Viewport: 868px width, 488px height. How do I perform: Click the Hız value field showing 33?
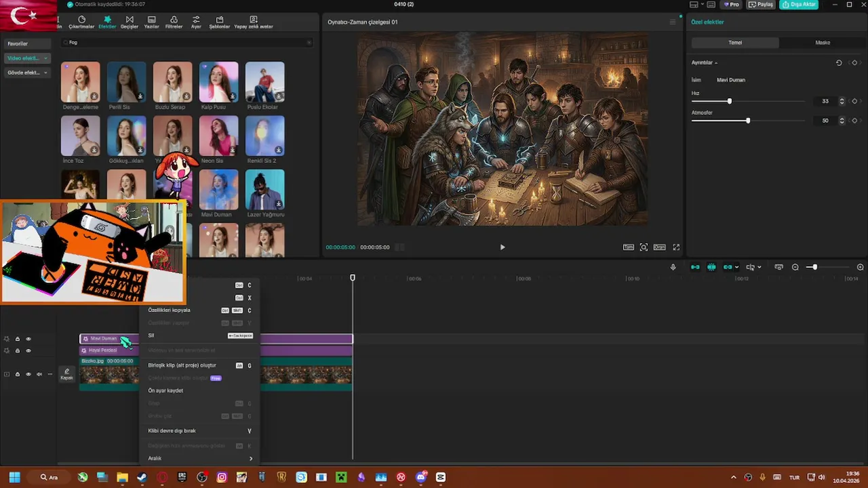pos(825,101)
